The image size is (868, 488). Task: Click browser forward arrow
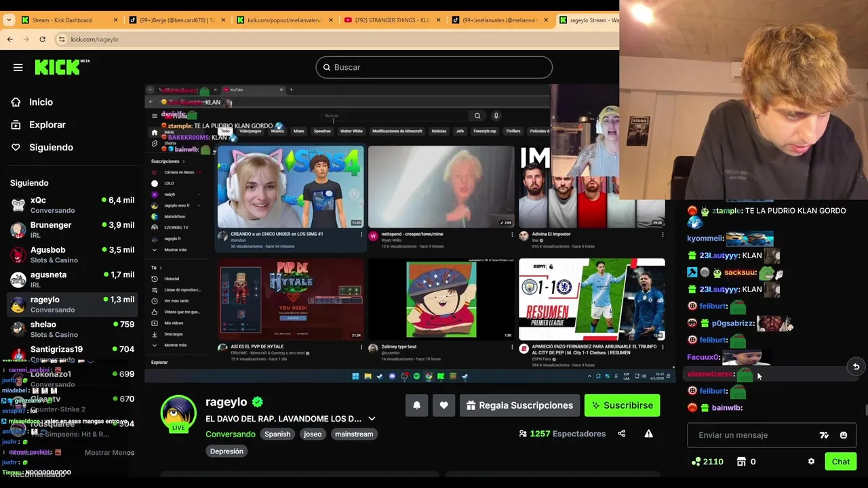click(x=26, y=39)
